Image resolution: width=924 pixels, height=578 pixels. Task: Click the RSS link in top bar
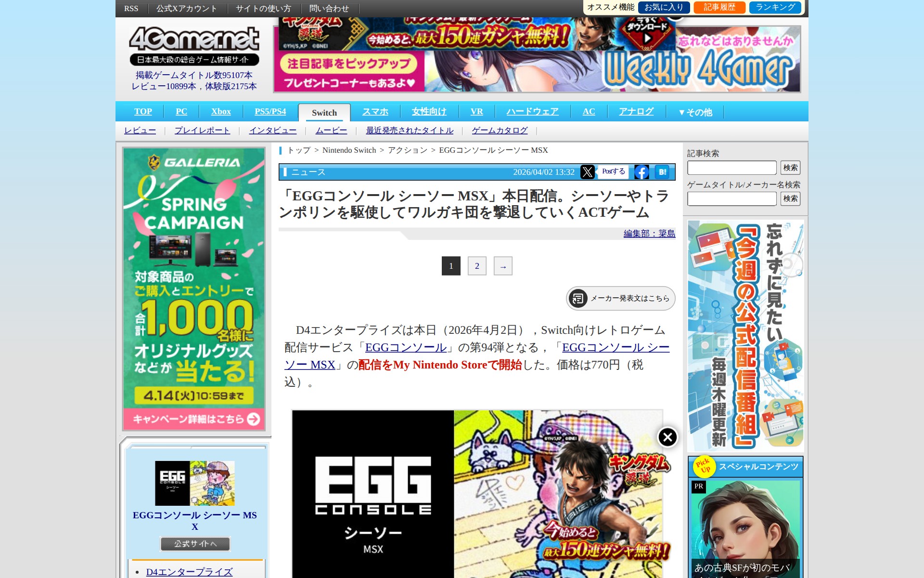[x=131, y=9]
